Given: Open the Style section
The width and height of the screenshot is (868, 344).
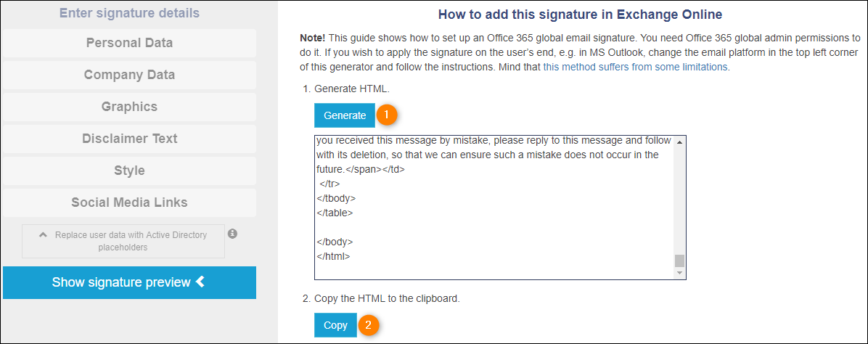Looking at the screenshot, I should (x=129, y=171).
